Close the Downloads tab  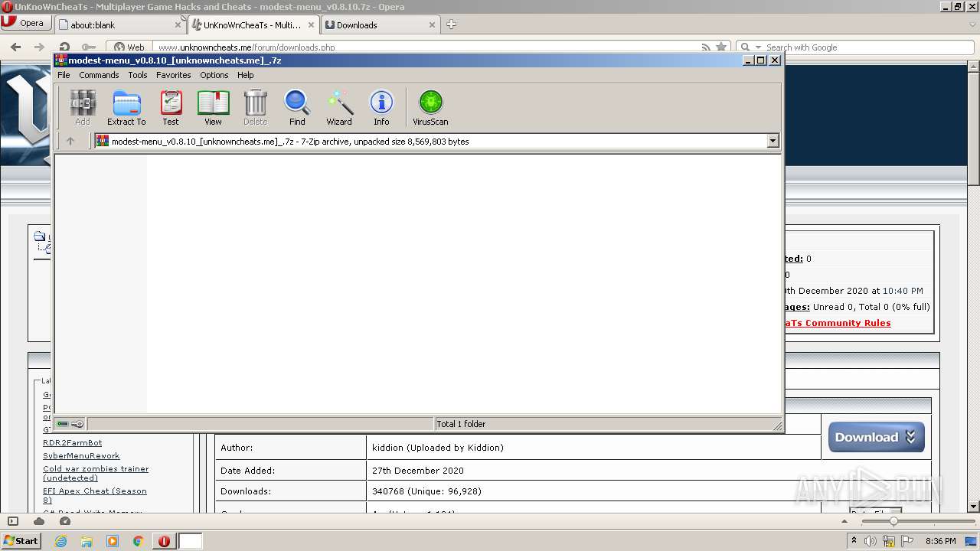point(432,24)
